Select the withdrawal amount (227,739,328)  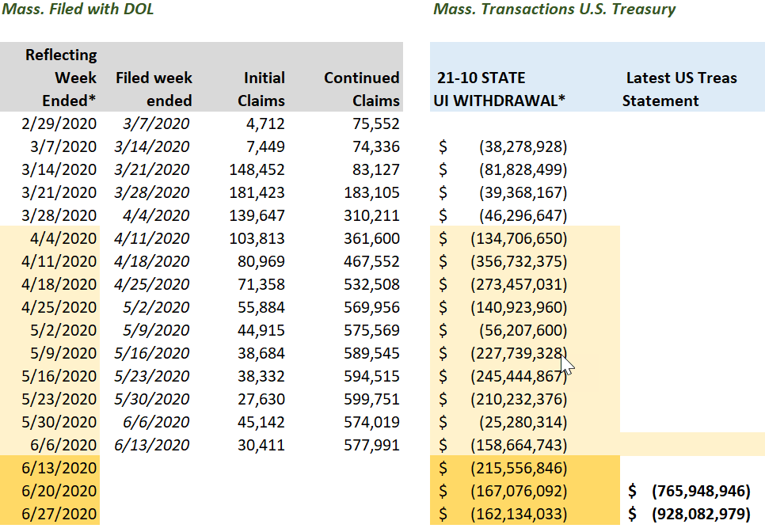(x=518, y=353)
